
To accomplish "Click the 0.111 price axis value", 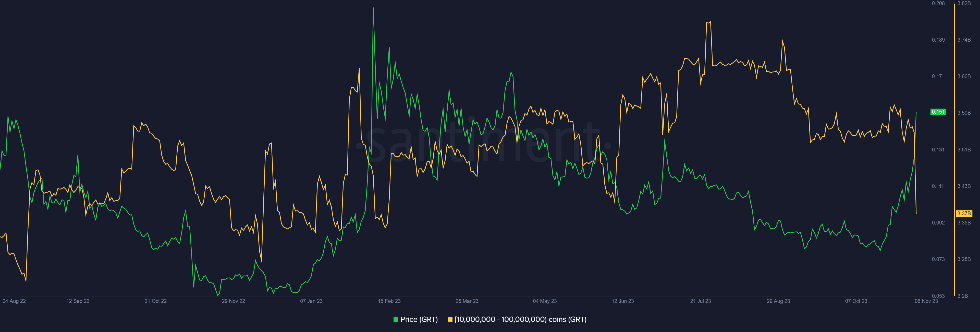I will [938, 186].
